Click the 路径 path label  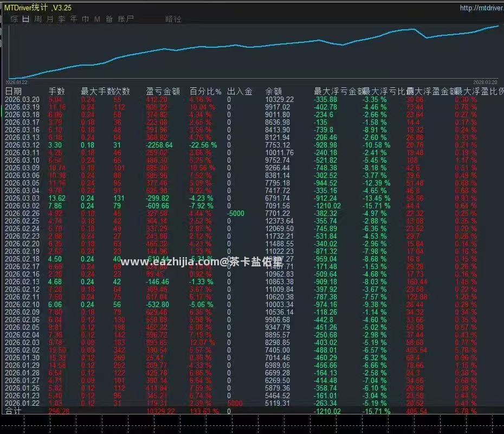pos(173,19)
